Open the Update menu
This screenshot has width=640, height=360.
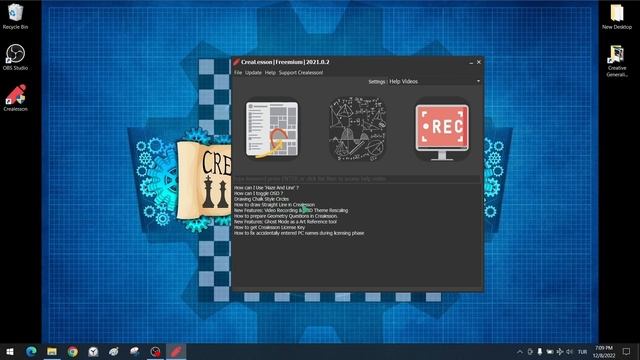pos(253,73)
